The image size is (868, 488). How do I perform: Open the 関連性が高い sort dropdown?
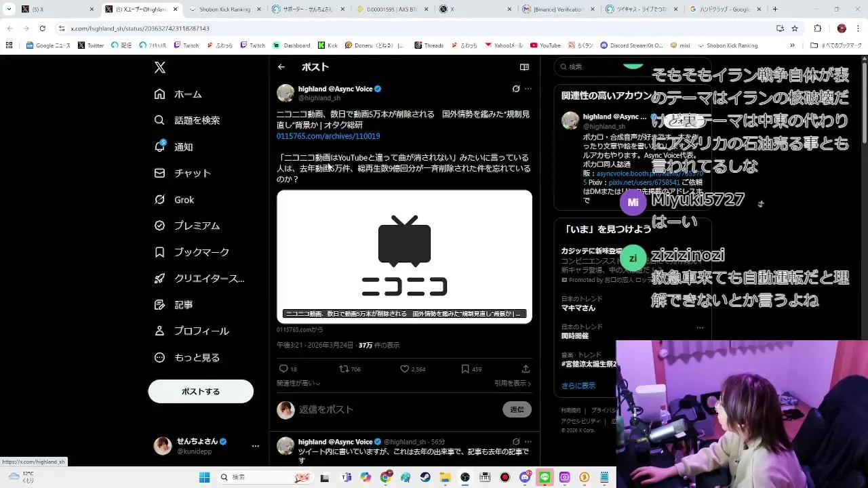click(x=298, y=383)
